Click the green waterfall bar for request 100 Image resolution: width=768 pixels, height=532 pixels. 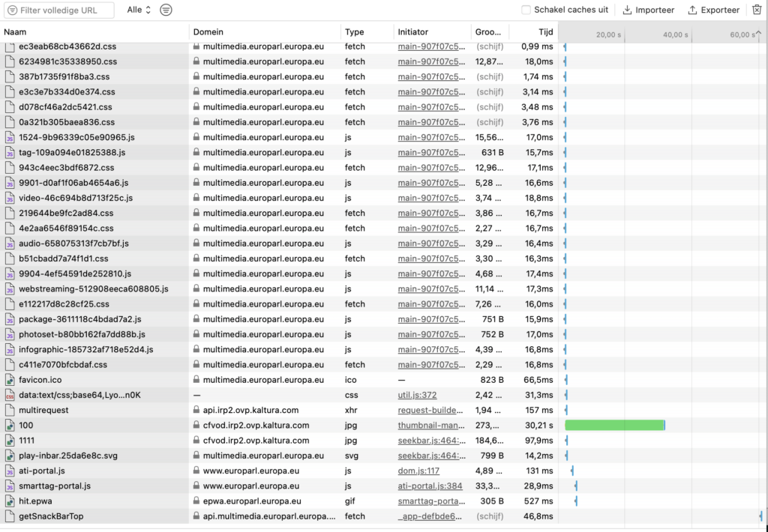click(x=613, y=425)
